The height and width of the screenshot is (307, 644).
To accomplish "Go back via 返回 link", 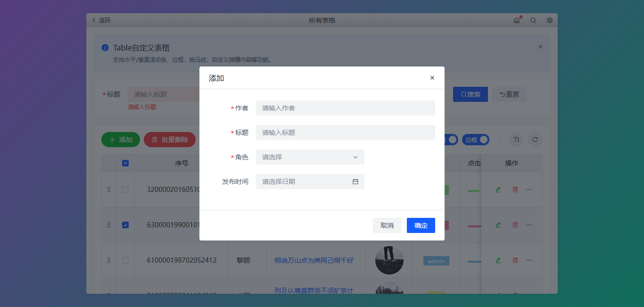I will [x=101, y=20].
